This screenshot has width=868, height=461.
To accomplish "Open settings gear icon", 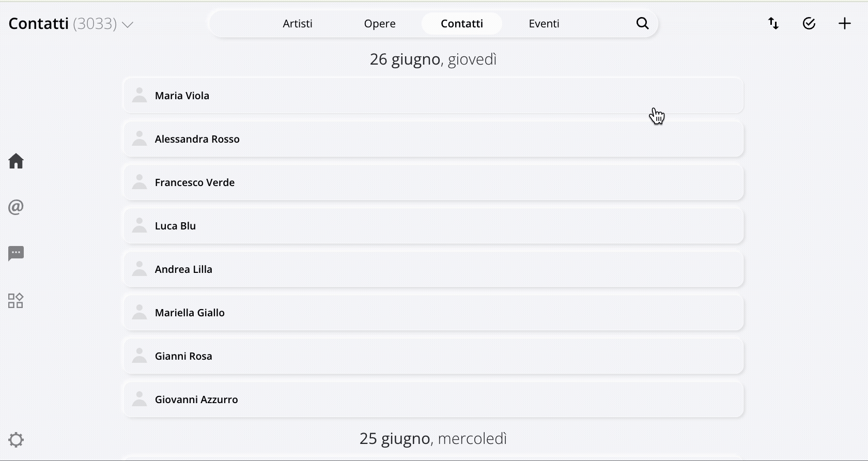I will 16,440.
